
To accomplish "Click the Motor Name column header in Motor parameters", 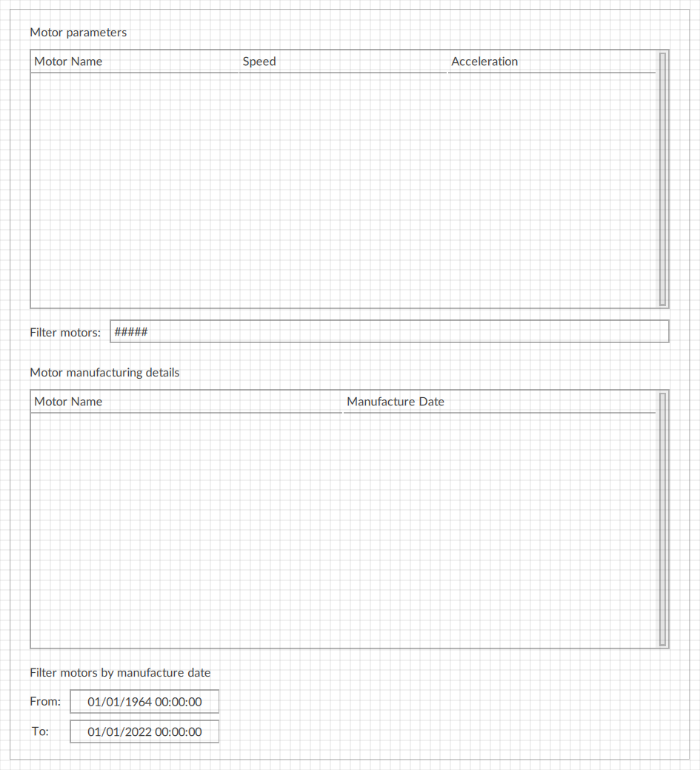I will click(x=68, y=62).
